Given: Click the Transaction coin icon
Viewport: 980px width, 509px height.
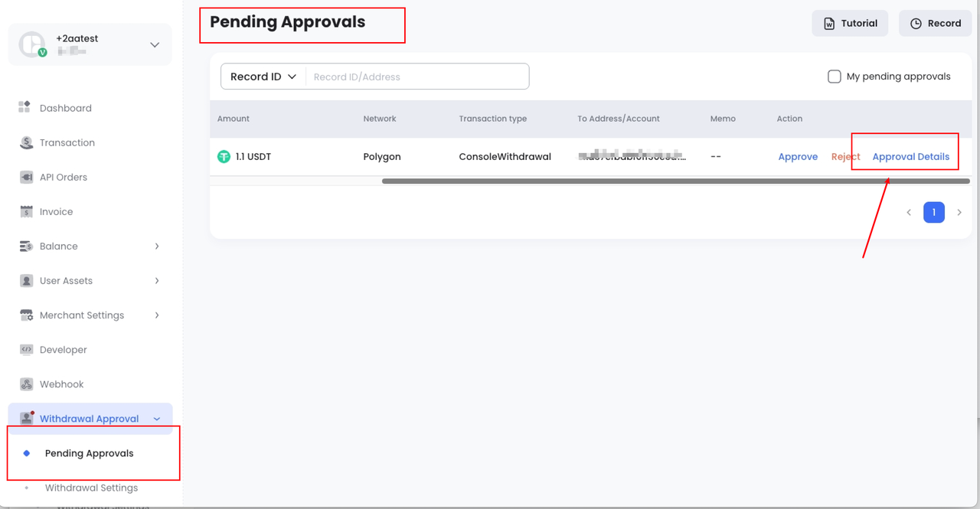Looking at the screenshot, I should point(26,142).
